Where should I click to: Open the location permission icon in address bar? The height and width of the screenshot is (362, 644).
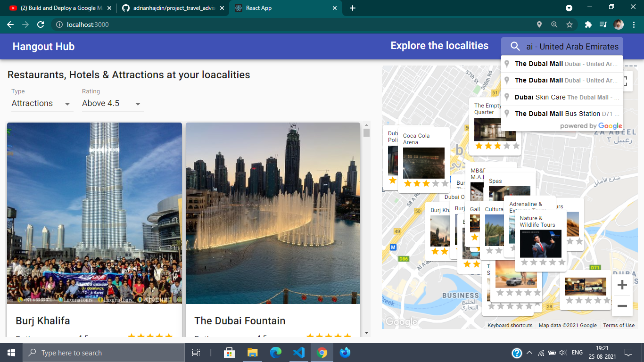[x=539, y=25]
